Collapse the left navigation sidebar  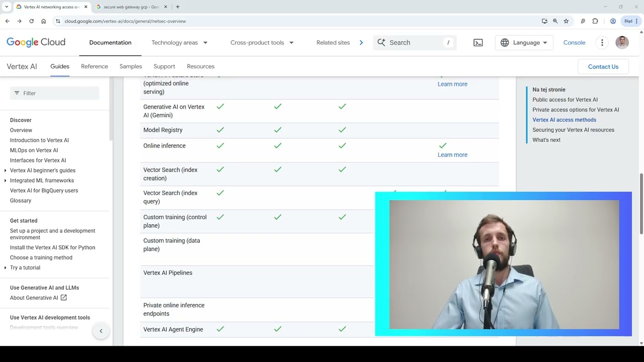[101, 331]
